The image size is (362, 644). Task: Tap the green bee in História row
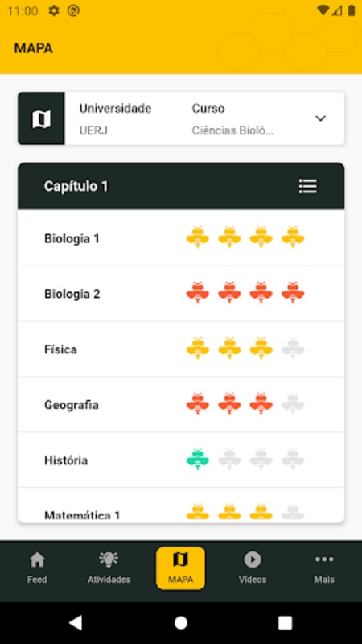198,459
